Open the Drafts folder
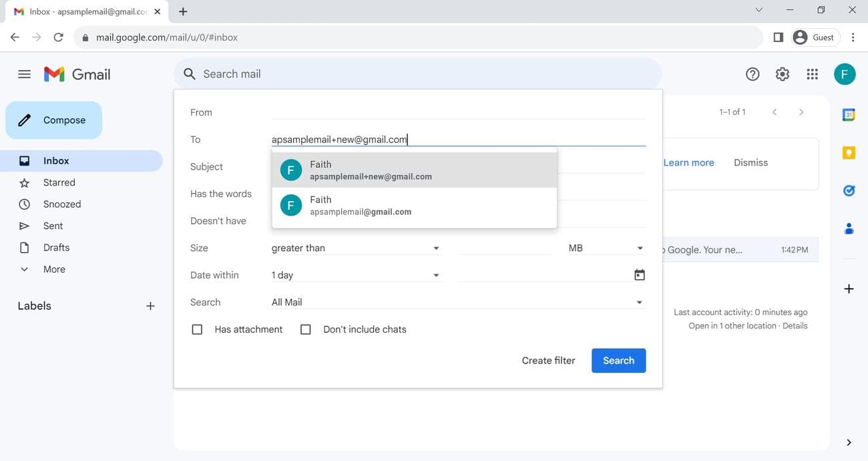 [55, 247]
